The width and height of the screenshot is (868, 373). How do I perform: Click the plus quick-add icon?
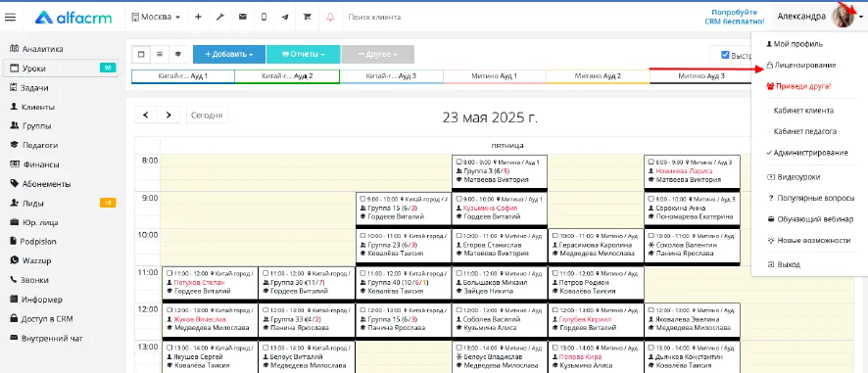pyautogui.click(x=198, y=18)
